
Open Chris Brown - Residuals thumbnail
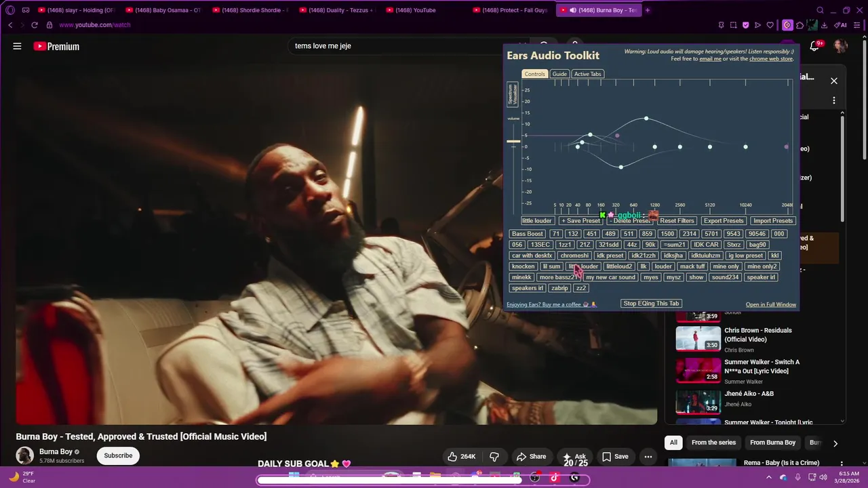[x=698, y=338]
